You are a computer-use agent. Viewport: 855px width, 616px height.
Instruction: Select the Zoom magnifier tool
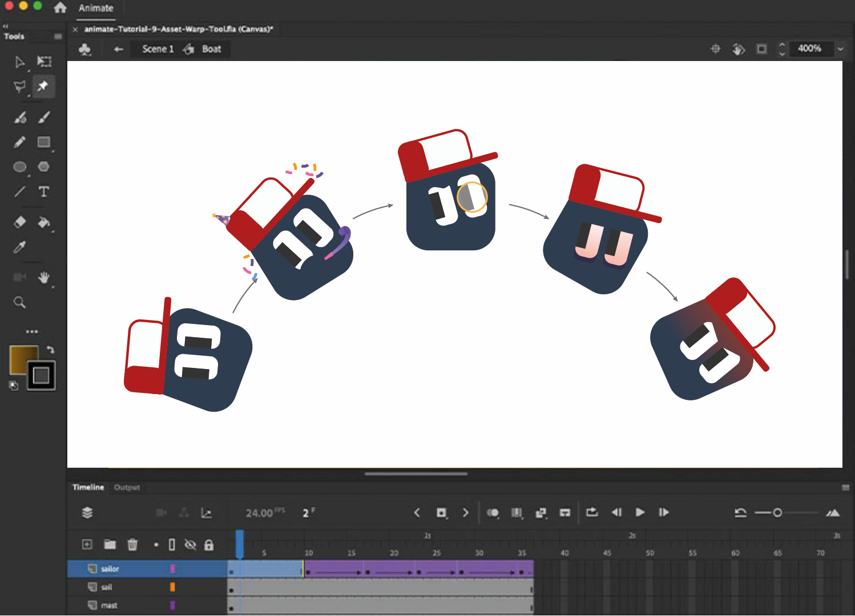(19, 302)
